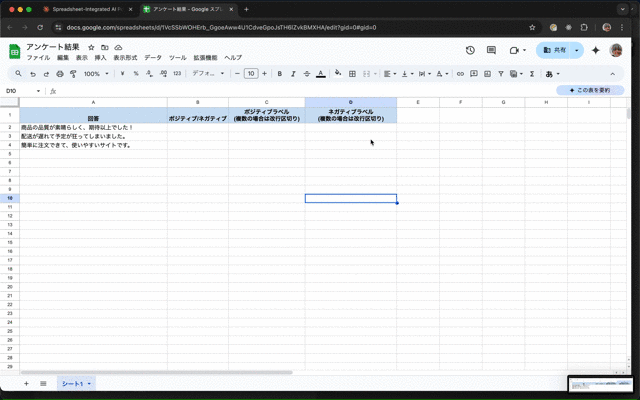The height and width of the screenshot is (400, 640).
Task: Click the font size field
Action: tap(251, 74)
